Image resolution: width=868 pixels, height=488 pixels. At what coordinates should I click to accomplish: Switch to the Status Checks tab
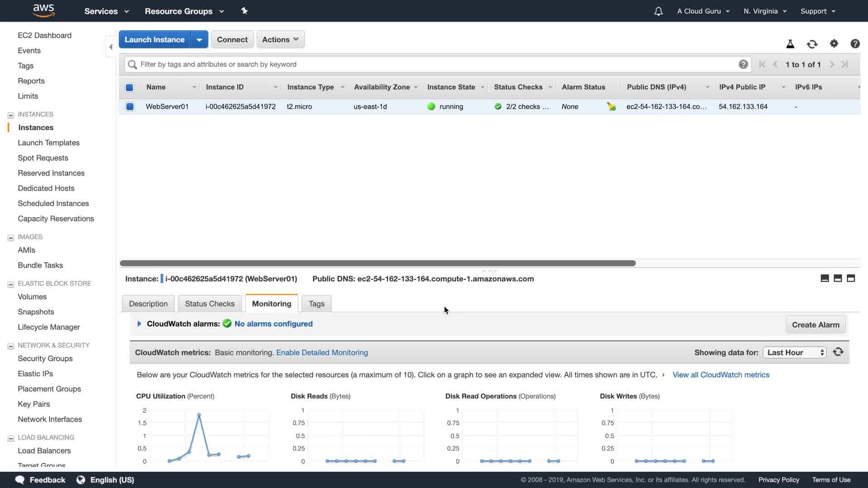[x=210, y=304]
